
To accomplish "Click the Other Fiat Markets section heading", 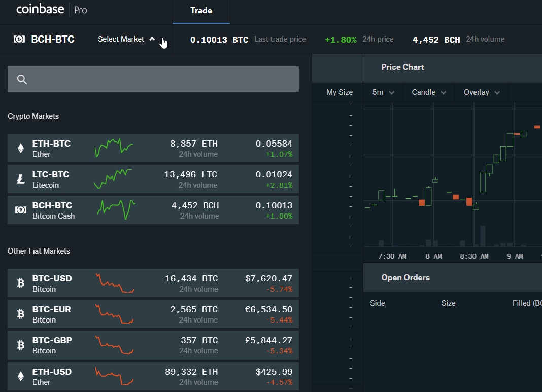I will [x=39, y=251].
